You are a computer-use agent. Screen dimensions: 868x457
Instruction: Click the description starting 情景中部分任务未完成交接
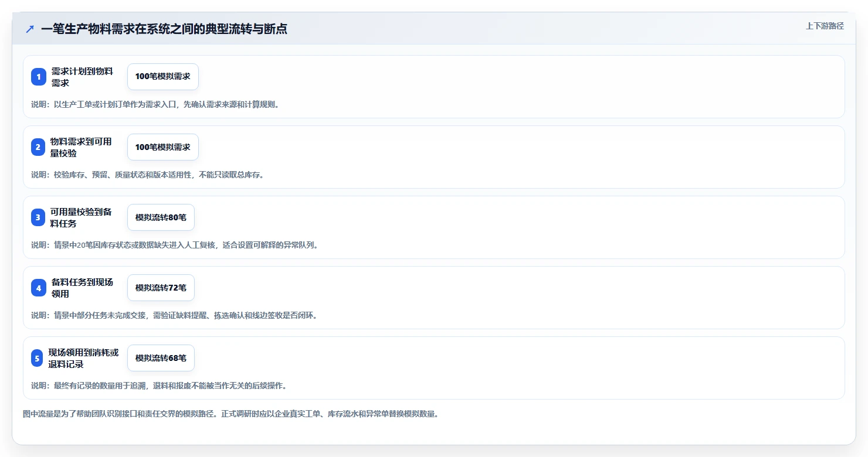tap(175, 315)
